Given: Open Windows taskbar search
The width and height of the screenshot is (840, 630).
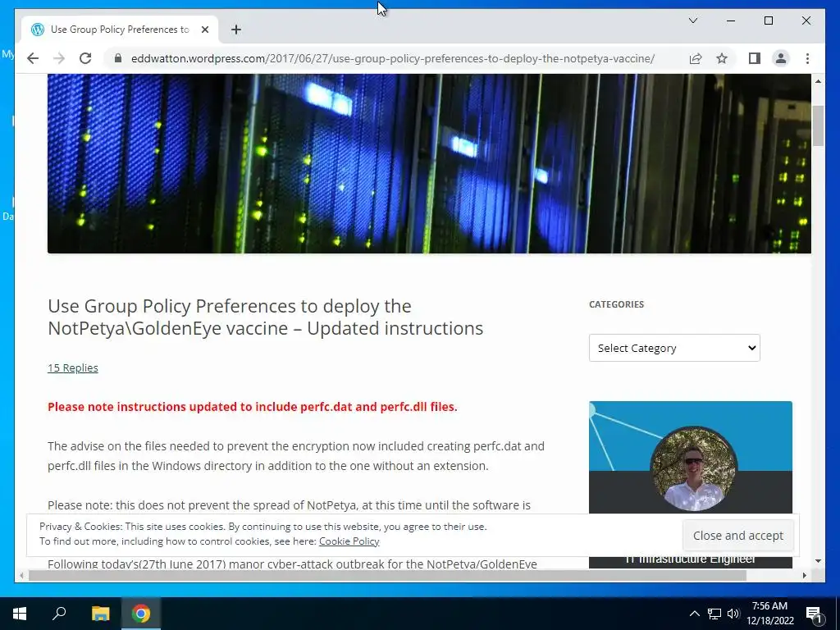Looking at the screenshot, I should (x=59, y=614).
